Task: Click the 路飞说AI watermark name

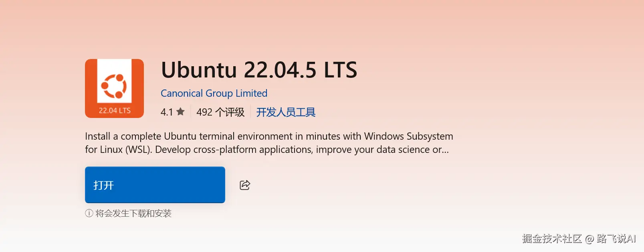Action: pyautogui.click(x=616, y=239)
